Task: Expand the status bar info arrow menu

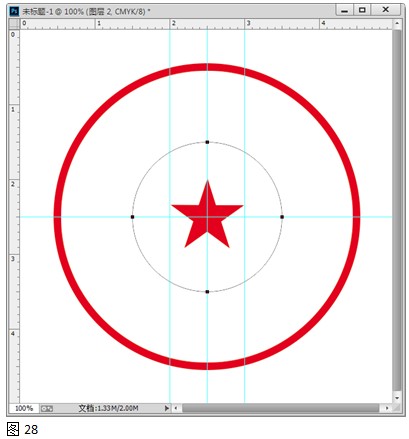Action: coord(167,408)
